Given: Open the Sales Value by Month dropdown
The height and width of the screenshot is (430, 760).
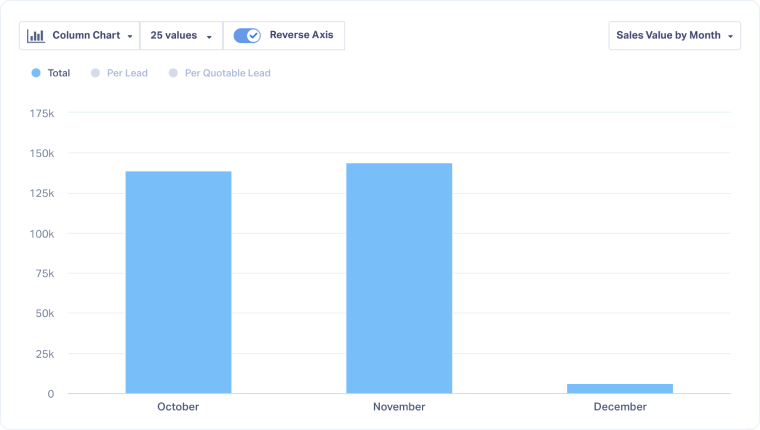Looking at the screenshot, I should [x=674, y=35].
